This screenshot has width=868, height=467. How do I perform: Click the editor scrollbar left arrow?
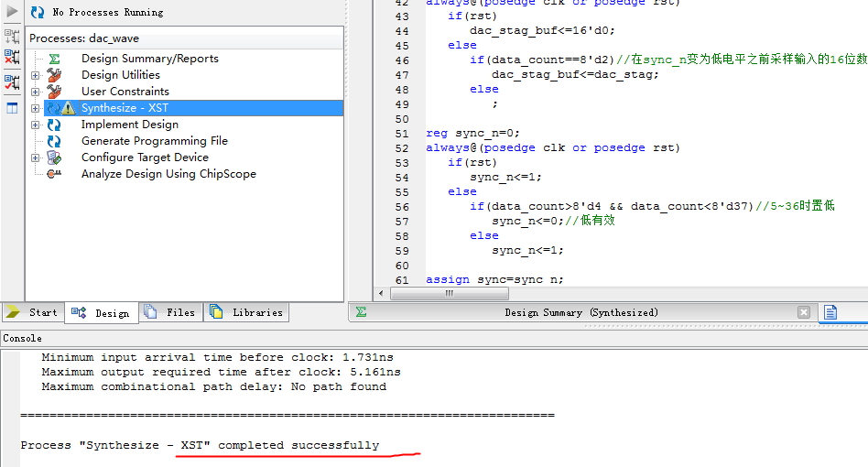point(381,293)
